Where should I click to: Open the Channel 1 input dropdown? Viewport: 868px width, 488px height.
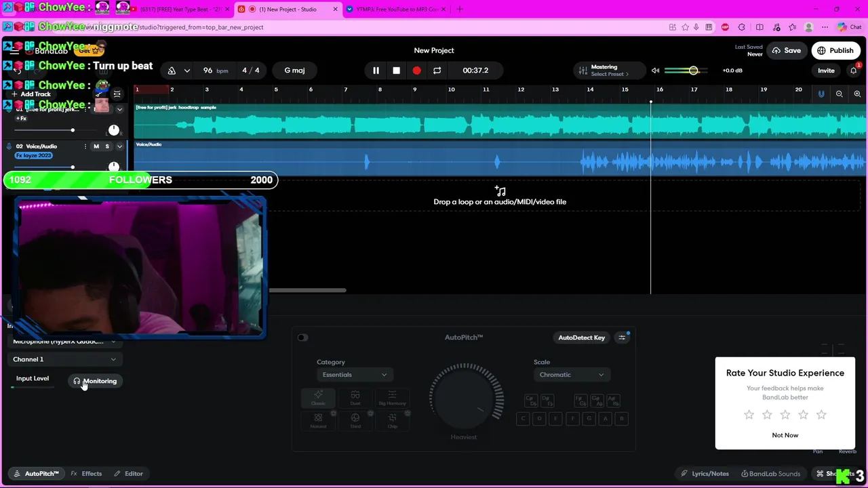[64, 359]
